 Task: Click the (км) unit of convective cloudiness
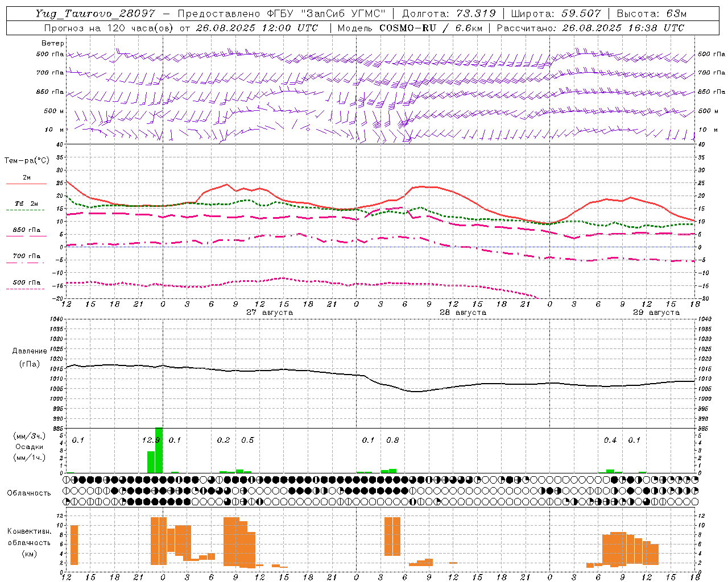pyautogui.click(x=29, y=554)
